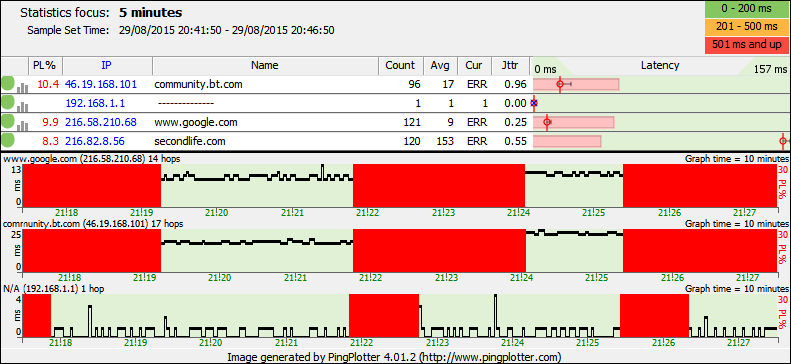This screenshot has height=364, width=791.
Task: Select the dashed name cell for 192.168.1.1
Action: click(x=186, y=103)
